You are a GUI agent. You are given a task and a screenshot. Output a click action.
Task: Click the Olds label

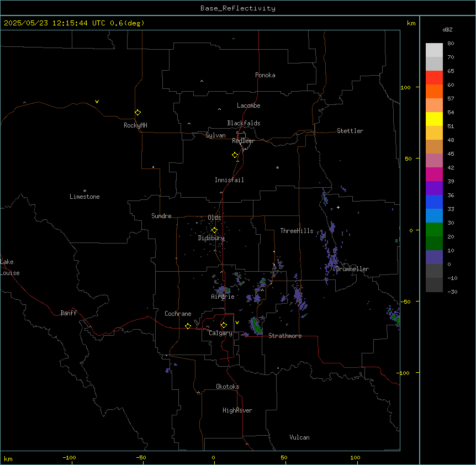tap(214, 218)
